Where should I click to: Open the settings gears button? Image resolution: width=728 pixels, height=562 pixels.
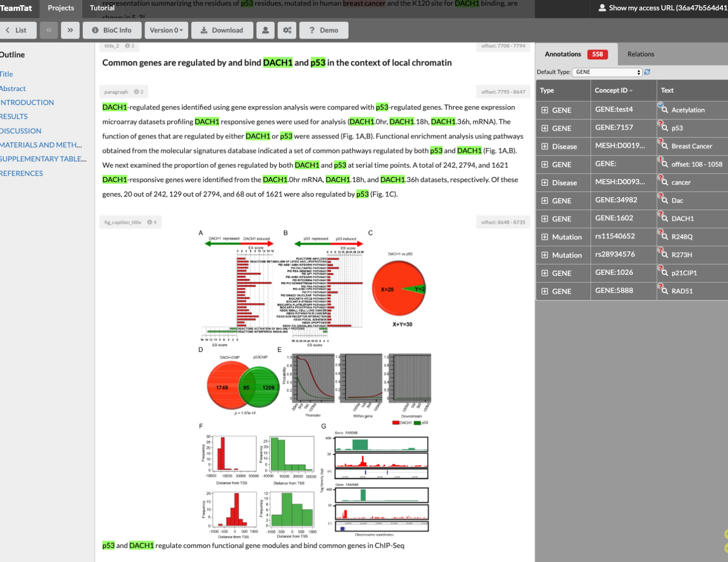pos(287,30)
